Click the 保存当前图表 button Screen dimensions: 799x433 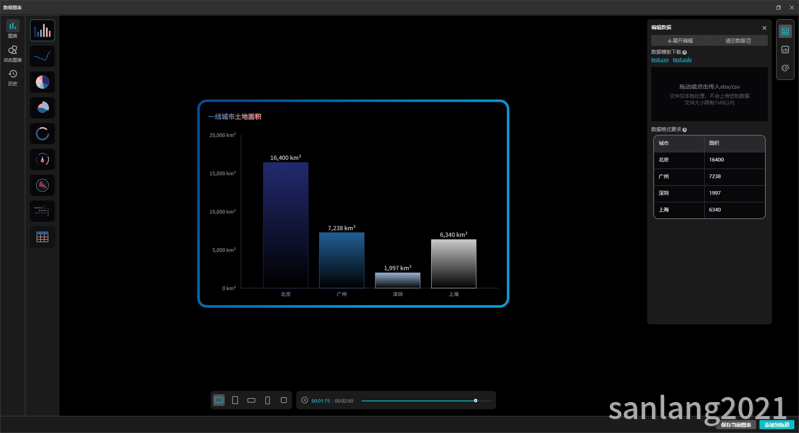(738, 425)
